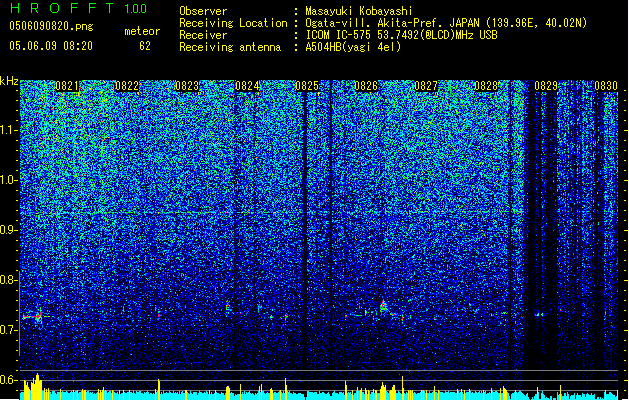Click the Receiving antenna label

click(230, 47)
